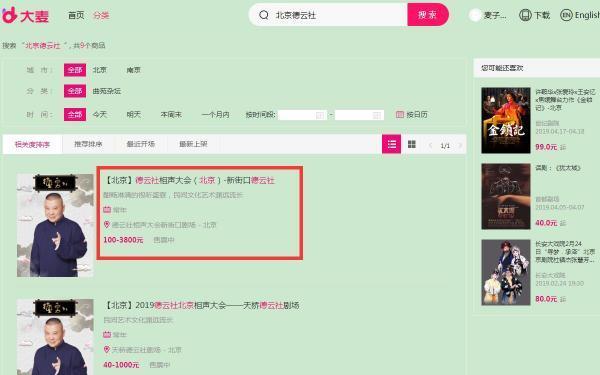Click the 99.0元 price
Screen dimensions: 600x375
[x=546, y=147]
